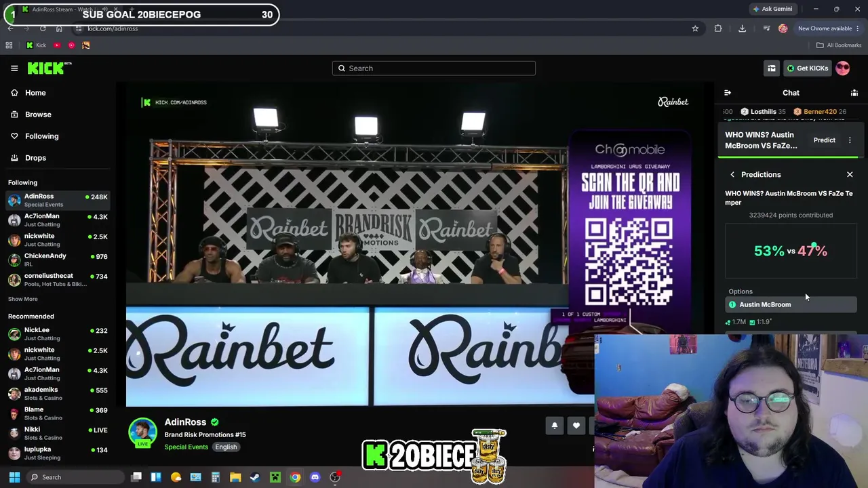The height and width of the screenshot is (488, 868).
Task: Click the Get KICKs button
Action: coord(807,68)
